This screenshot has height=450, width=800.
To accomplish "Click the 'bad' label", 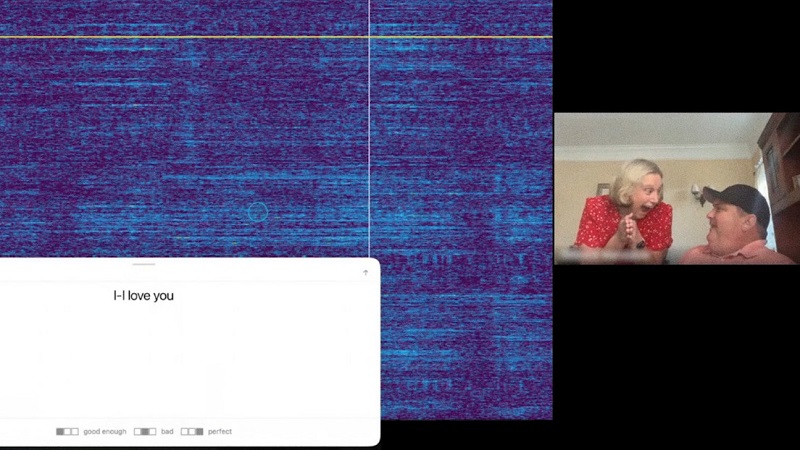I will tap(167, 432).
